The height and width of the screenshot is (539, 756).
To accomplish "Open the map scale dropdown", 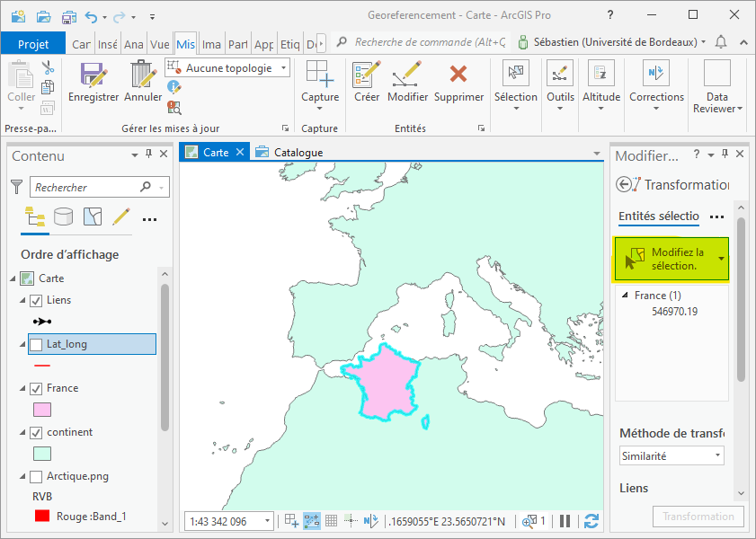I will click(268, 521).
